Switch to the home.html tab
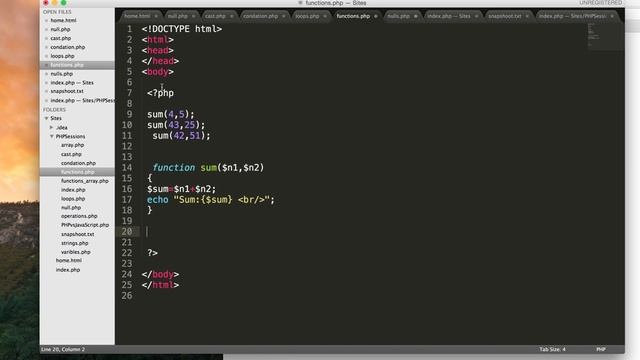This screenshot has height=360, width=640. 137,16
